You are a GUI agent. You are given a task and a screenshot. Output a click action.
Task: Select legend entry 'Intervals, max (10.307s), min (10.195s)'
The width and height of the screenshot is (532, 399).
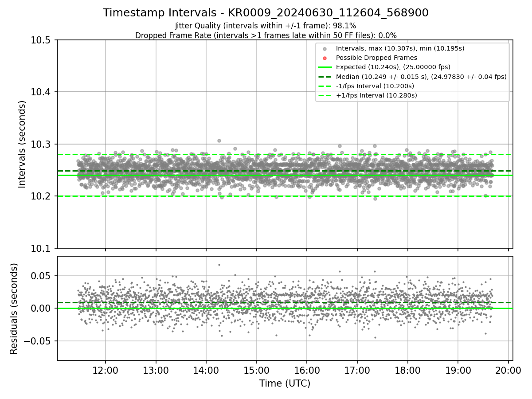400,48
